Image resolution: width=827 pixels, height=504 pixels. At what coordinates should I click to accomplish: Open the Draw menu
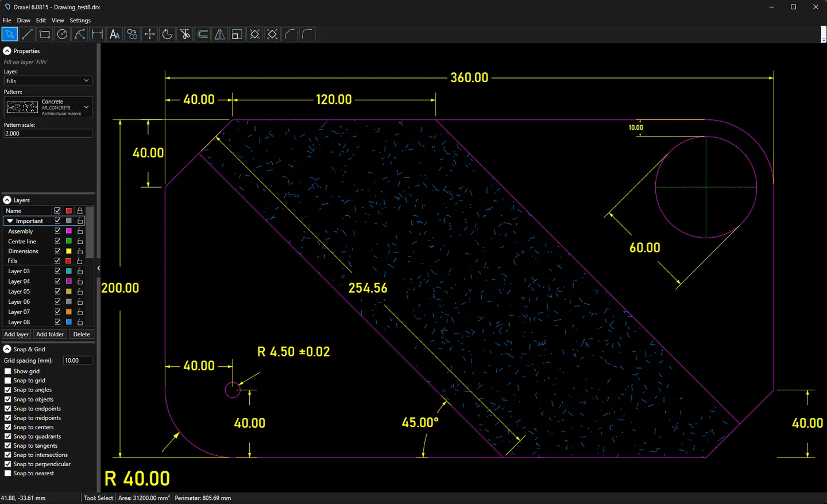24,20
